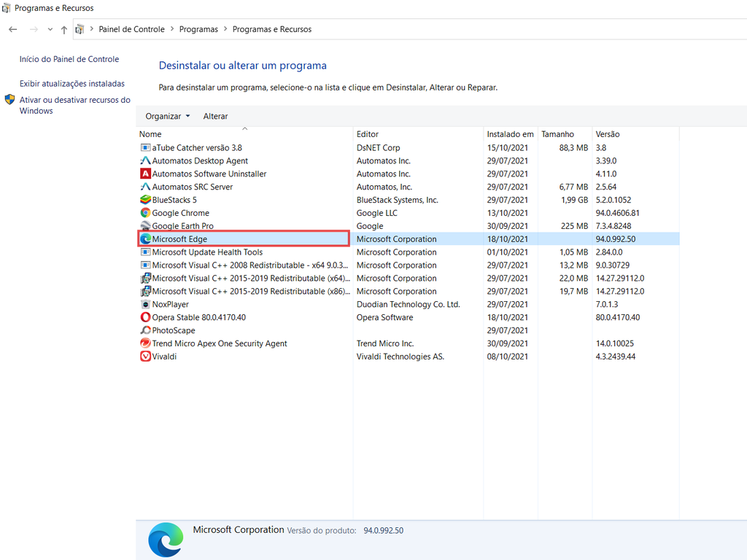Select Google Earth Pro row
Image resolution: width=747 pixels, height=560 pixels.
409,226
